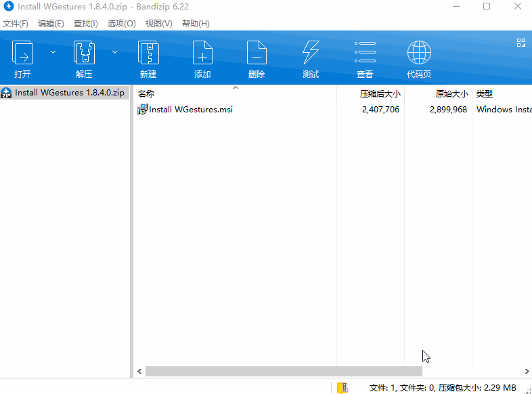Click the horizontal scrollbar left arrow

[x=139, y=371]
